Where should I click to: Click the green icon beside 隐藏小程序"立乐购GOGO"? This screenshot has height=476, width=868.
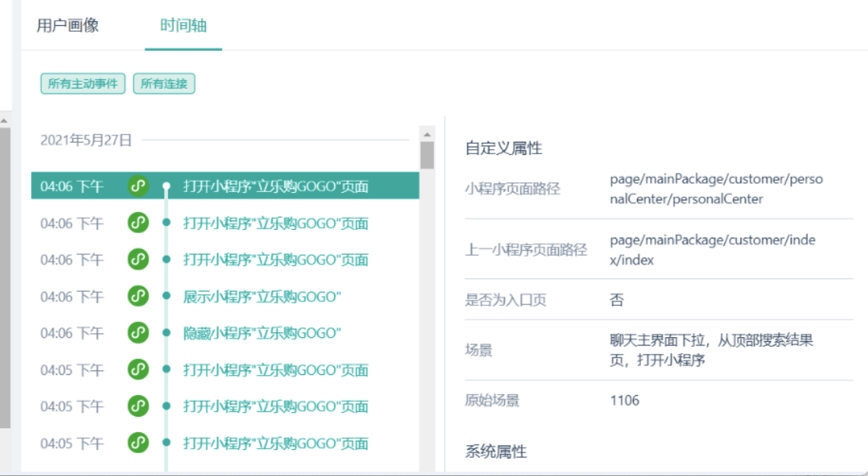[137, 333]
